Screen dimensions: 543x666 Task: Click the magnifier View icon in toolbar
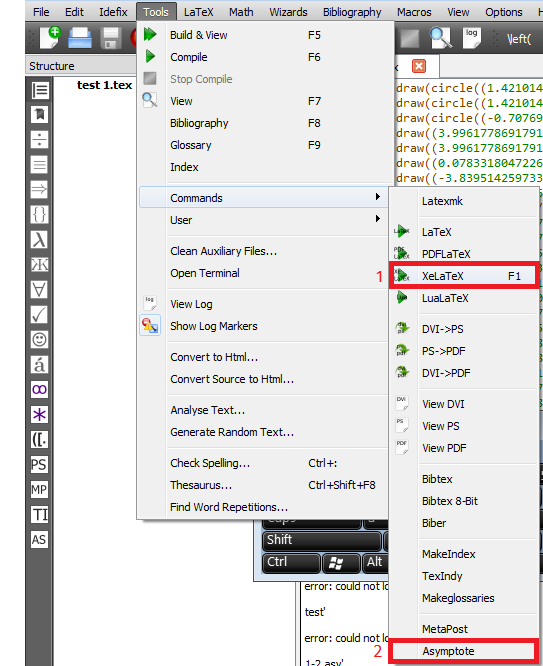click(441, 38)
